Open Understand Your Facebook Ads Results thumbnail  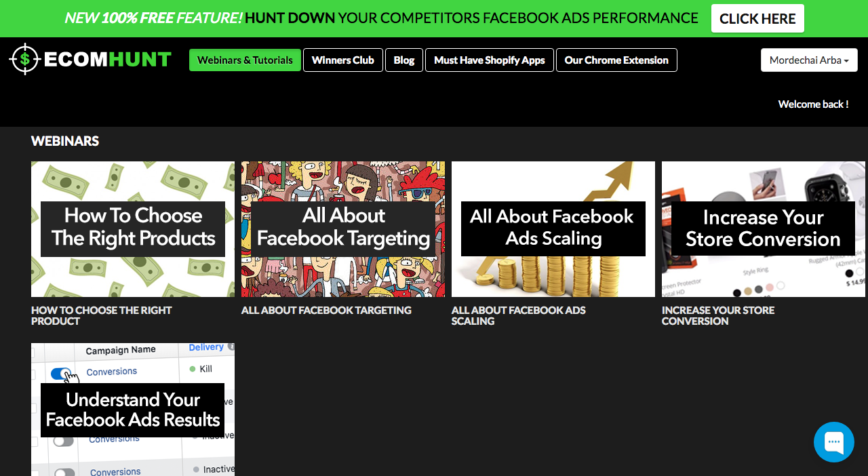(x=133, y=410)
